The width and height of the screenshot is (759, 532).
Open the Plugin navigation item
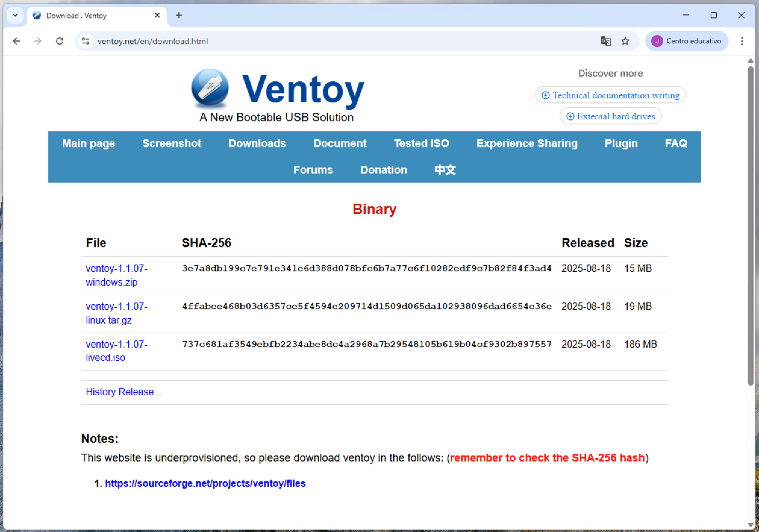point(621,143)
